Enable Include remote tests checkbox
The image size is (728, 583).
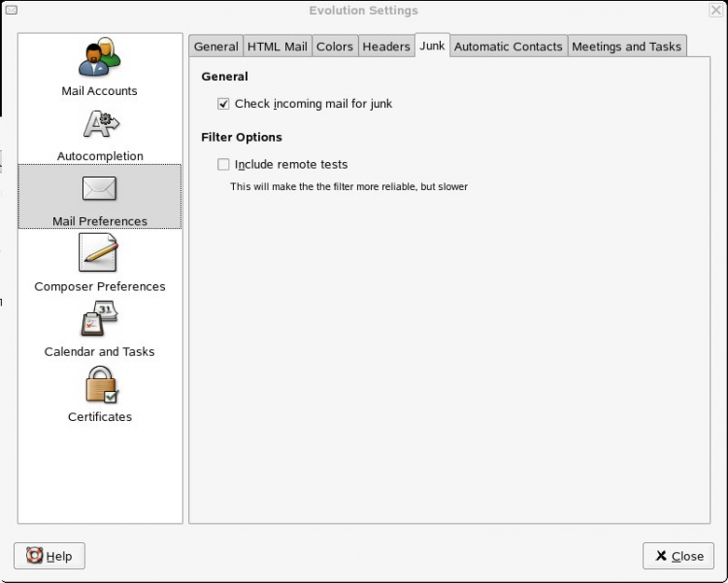pos(224,165)
